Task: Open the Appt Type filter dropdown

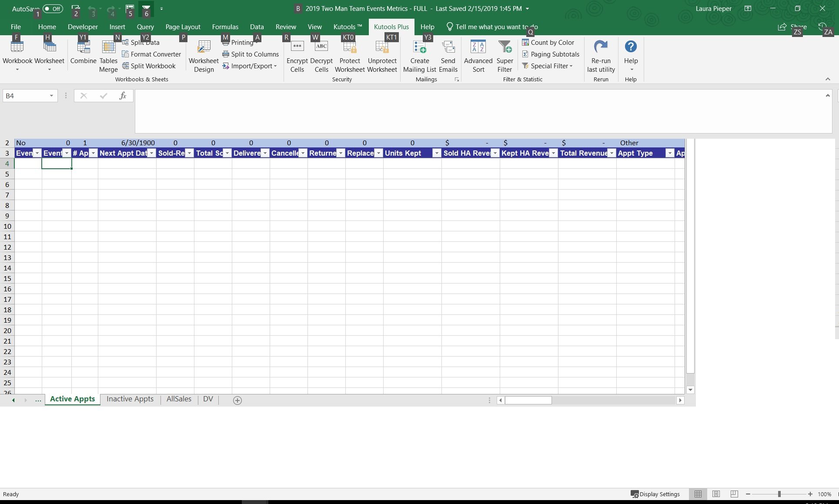Action: click(670, 153)
